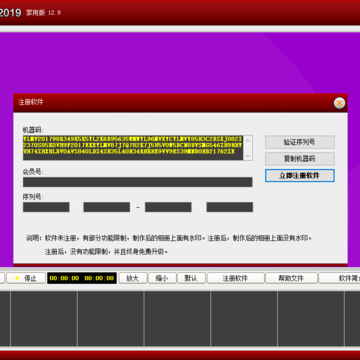
Task: Click the 00:00:00 time counter display
Action: click(x=82, y=278)
